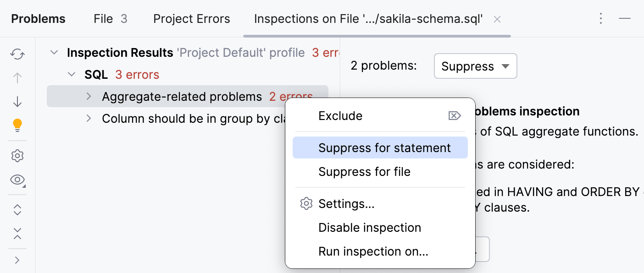Collapse all nodes with the collapse-all icon
Screen dimensions: 644x273
[x=17, y=235]
